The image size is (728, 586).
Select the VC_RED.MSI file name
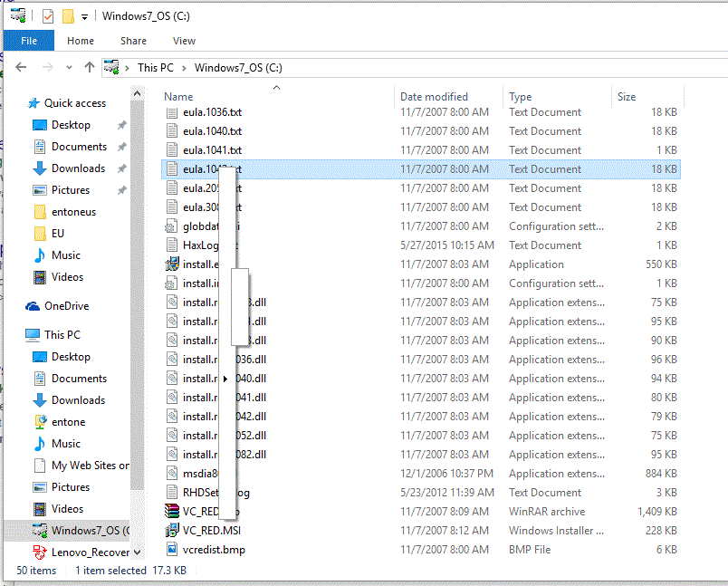pos(212,530)
